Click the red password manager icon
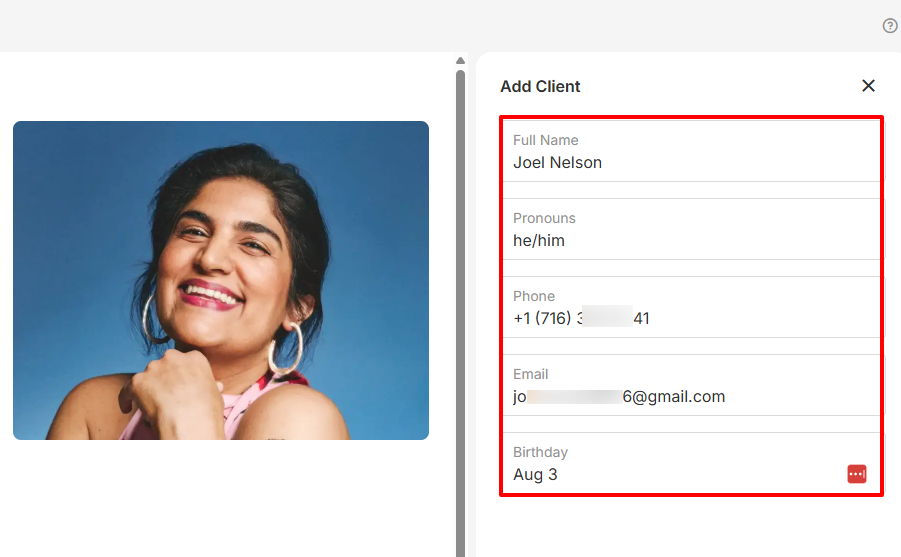901x557 pixels. pyautogui.click(x=856, y=474)
